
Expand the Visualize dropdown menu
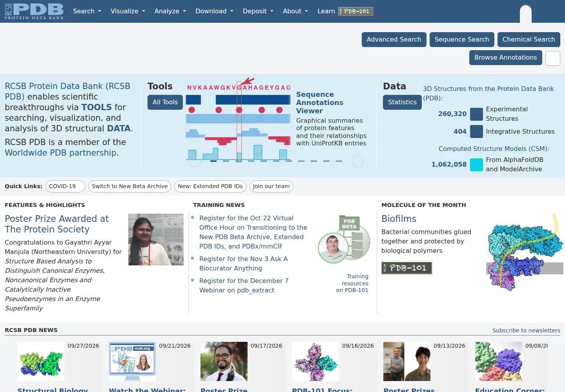pyautogui.click(x=128, y=11)
